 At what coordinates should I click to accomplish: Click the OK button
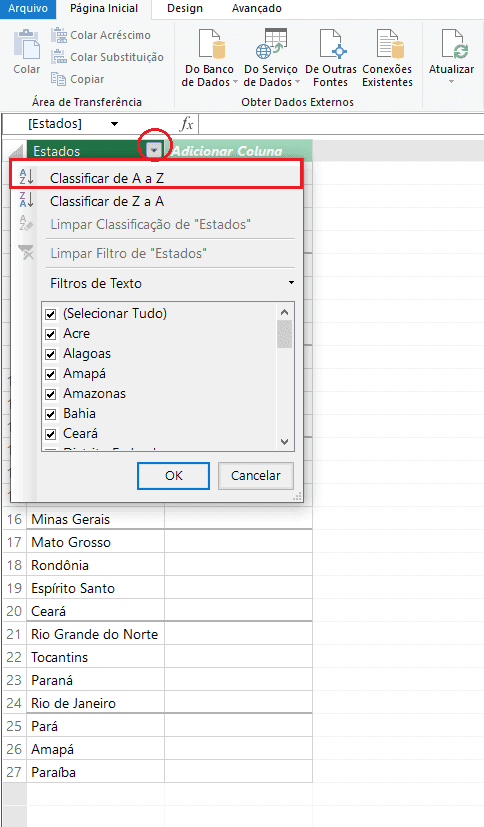coord(173,476)
